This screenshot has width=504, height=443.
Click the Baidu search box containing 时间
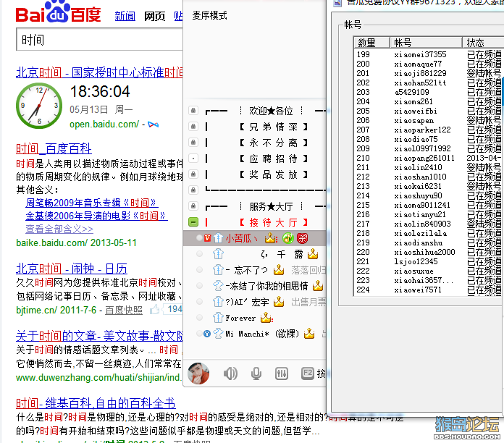(100, 40)
